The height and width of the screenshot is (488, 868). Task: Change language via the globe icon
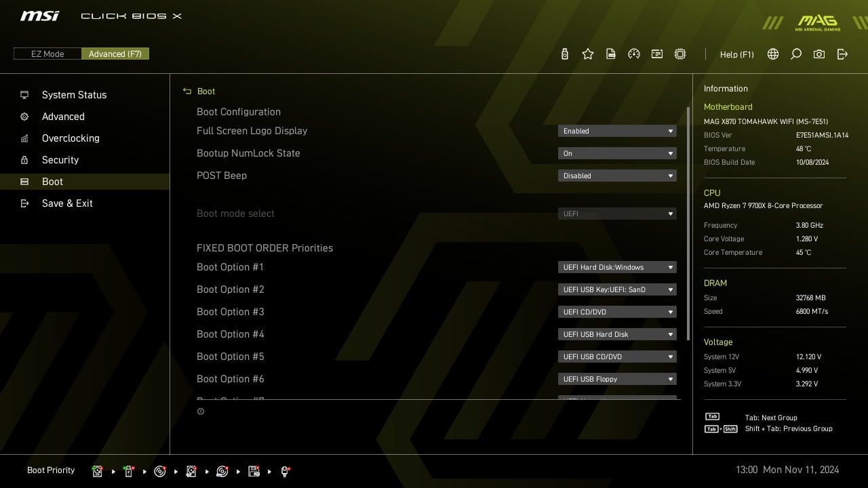[773, 54]
